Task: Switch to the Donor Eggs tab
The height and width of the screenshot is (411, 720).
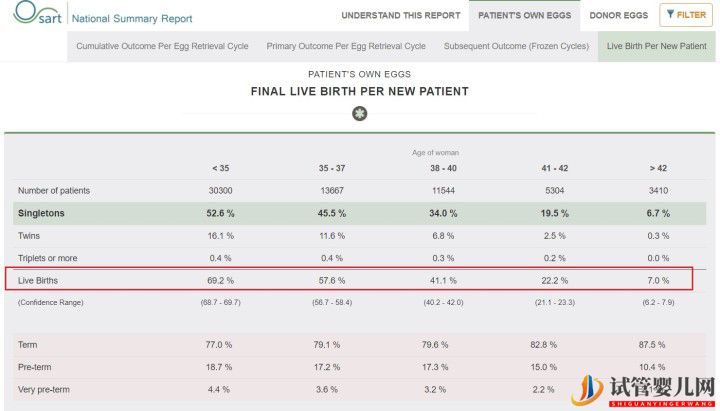Action: point(619,16)
